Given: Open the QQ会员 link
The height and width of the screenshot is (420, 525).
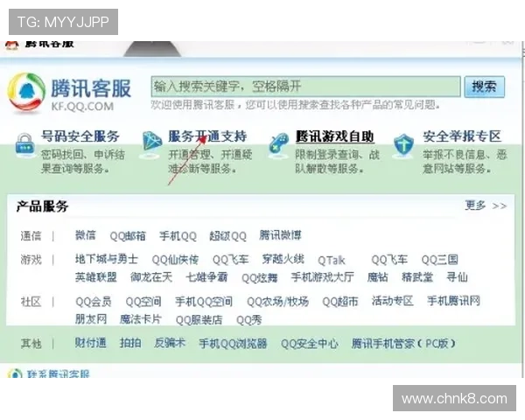Looking at the screenshot, I should [x=94, y=302].
